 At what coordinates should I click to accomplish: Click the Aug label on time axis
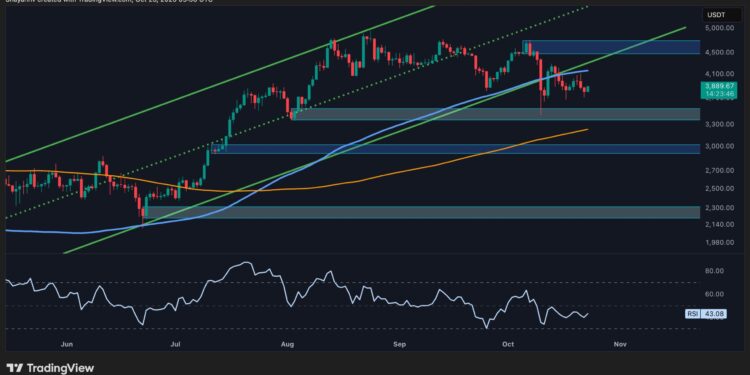(x=287, y=344)
